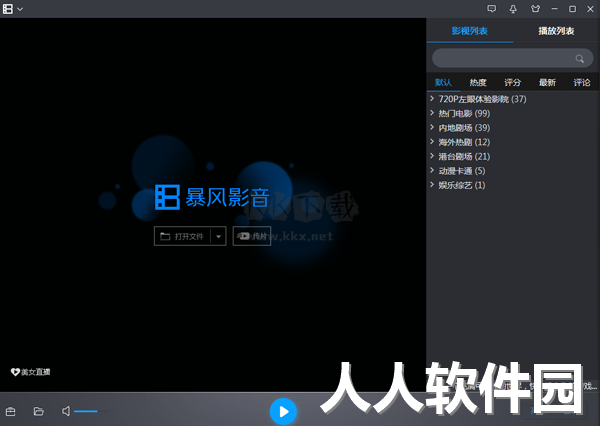Open the feedback message icon in title bar

coord(491,9)
